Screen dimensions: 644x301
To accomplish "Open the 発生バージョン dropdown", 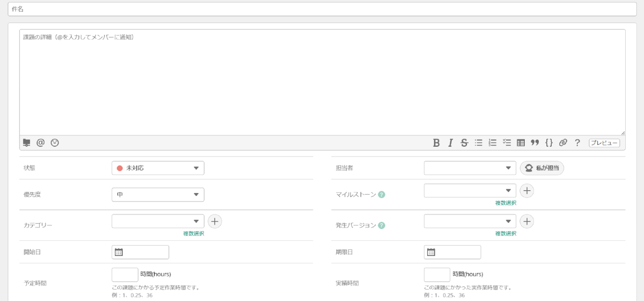I will pyautogui.click(x=470, y=221).
